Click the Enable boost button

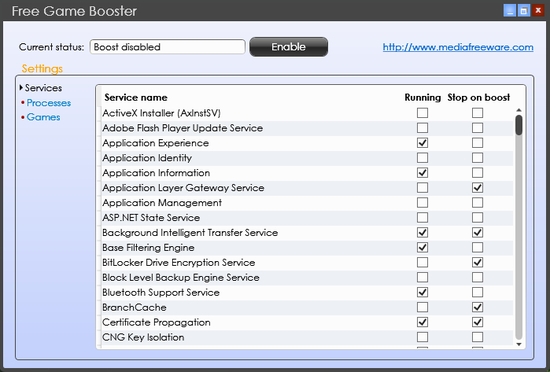(x=288, y=47)
